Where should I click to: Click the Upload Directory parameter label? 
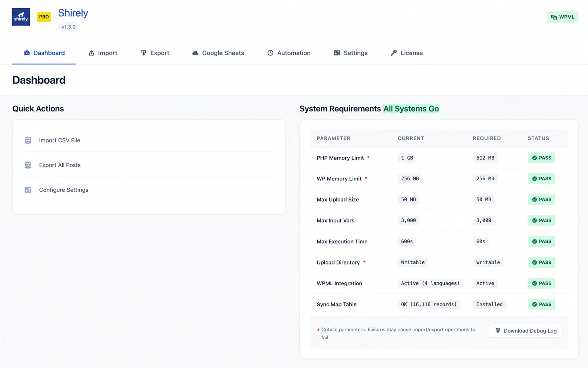338,262
